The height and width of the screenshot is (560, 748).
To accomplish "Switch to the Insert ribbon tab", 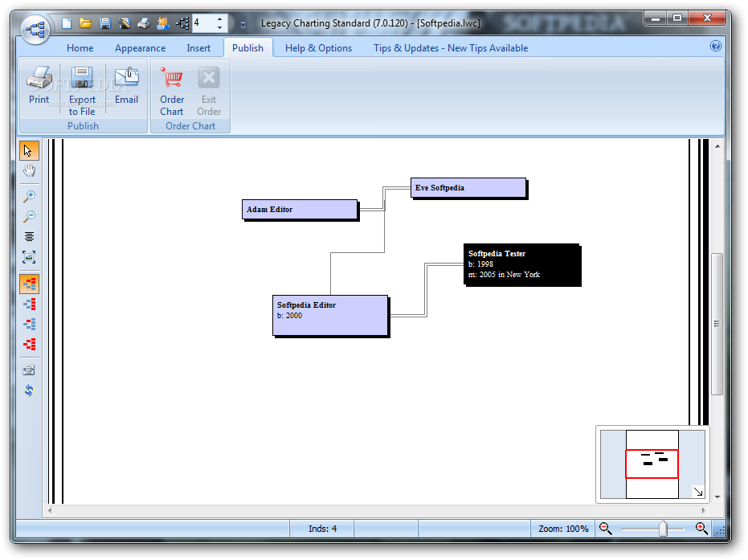I will click(x=198, y=48).
